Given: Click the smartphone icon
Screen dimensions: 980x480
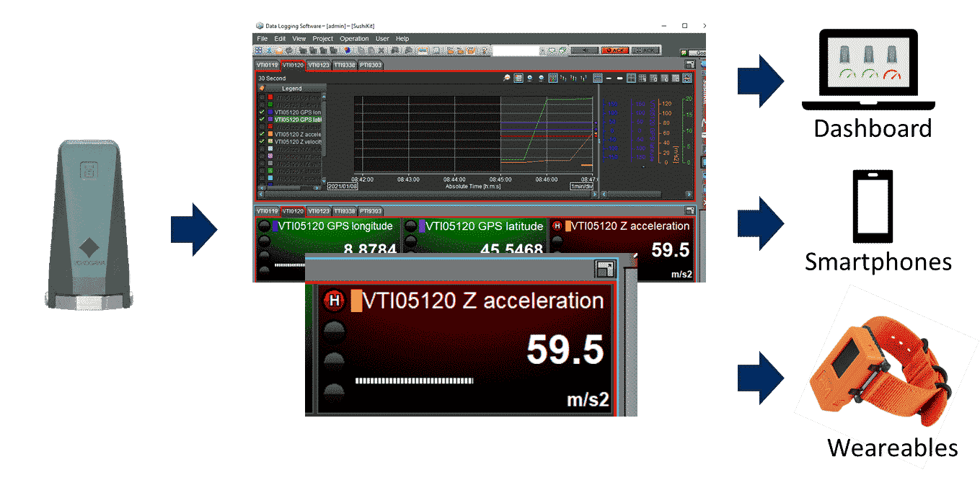Looking at the screenshot, I should 873,207.
